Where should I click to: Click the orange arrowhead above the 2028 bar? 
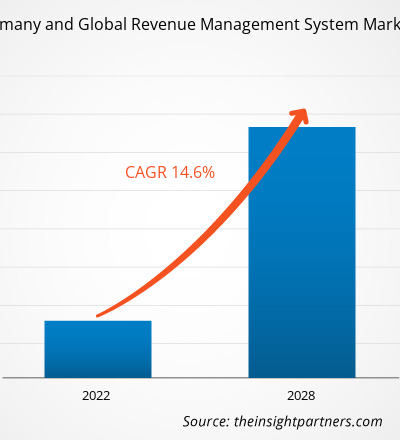tap(299, 117)
